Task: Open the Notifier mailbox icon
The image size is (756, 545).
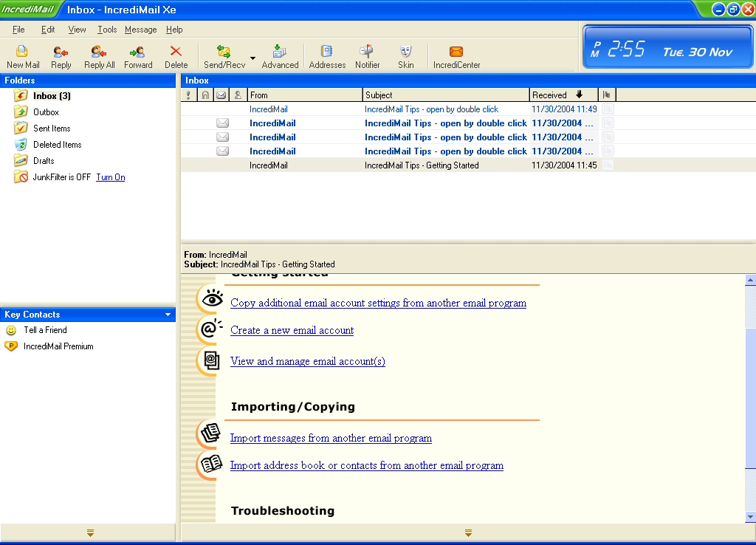Action: [367, 56]
